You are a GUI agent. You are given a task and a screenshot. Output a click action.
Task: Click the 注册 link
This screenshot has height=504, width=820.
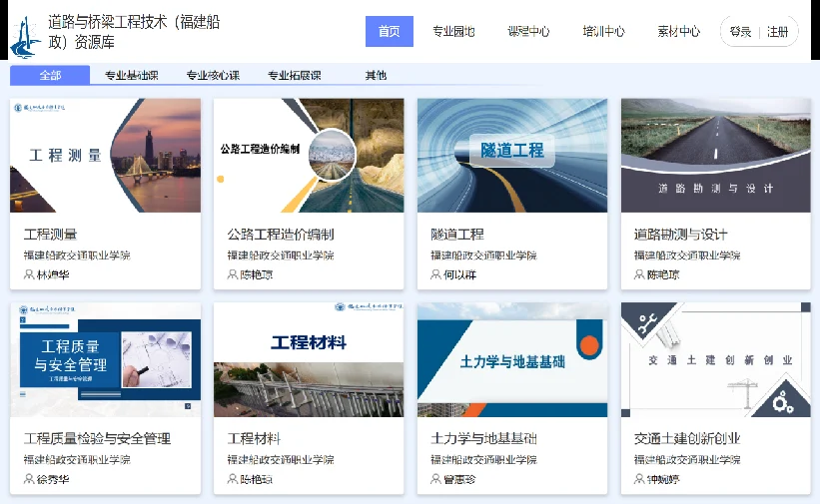click(778, 32)
